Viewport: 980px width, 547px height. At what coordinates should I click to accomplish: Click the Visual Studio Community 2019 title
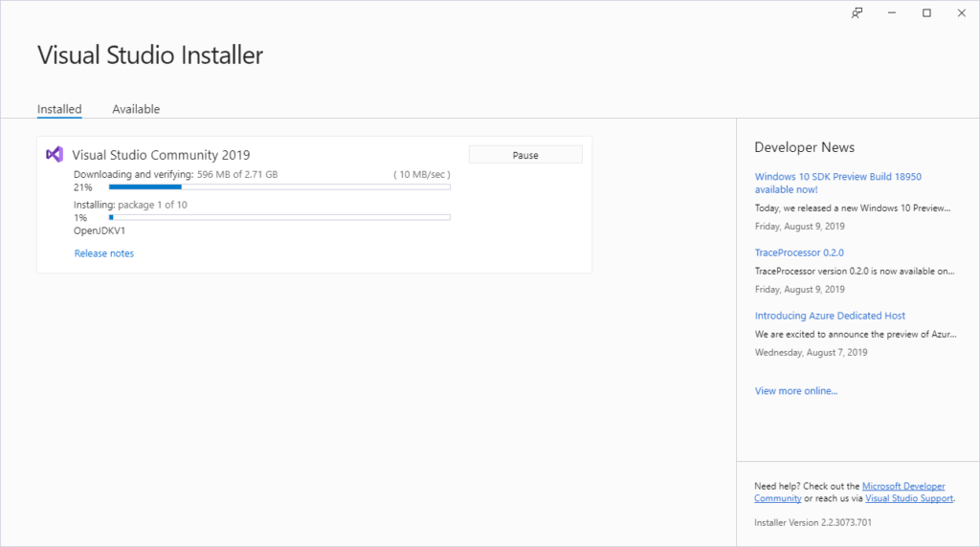pyautogui.click(x=161, y=155)
